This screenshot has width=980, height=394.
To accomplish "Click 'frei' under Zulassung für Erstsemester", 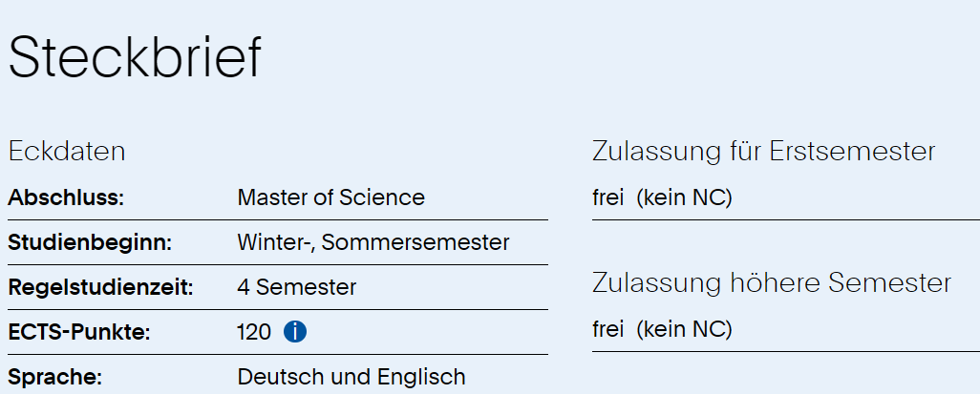I will click(607, 197).
